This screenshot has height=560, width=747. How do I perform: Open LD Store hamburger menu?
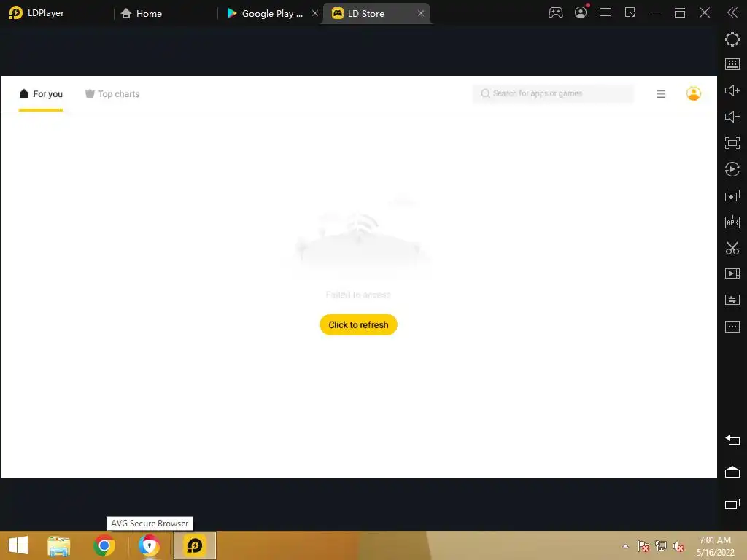661,94
